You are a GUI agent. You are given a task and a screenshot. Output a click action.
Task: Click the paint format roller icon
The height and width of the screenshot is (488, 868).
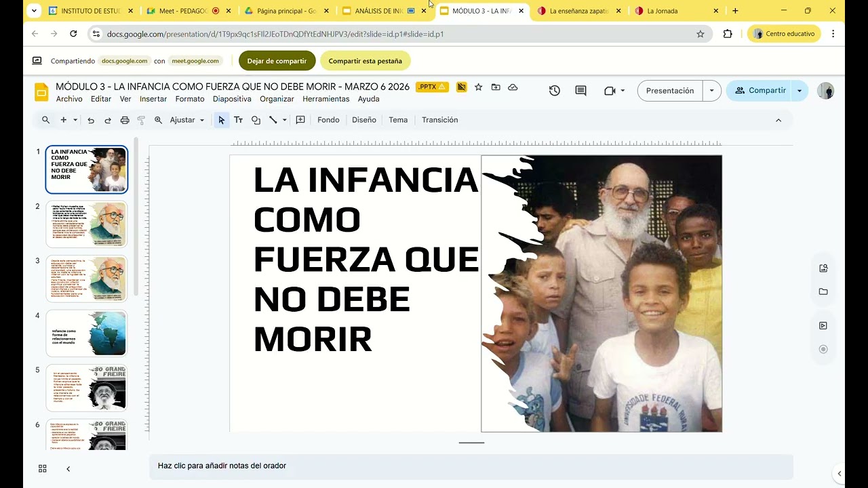(141, 120)
